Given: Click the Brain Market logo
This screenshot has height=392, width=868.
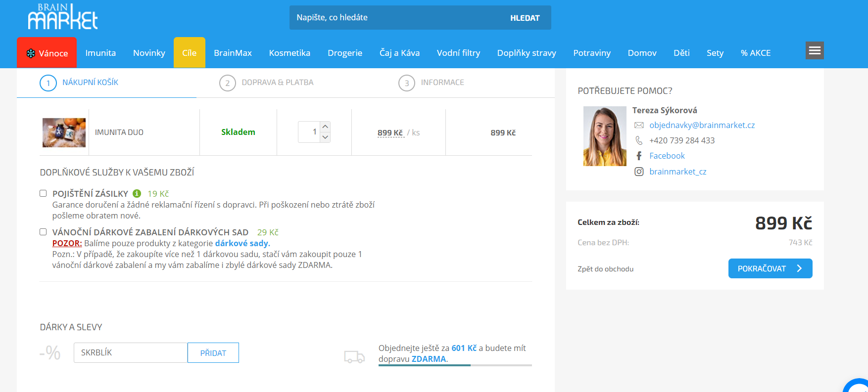Looking at the screenshot, I should (63, 16).
